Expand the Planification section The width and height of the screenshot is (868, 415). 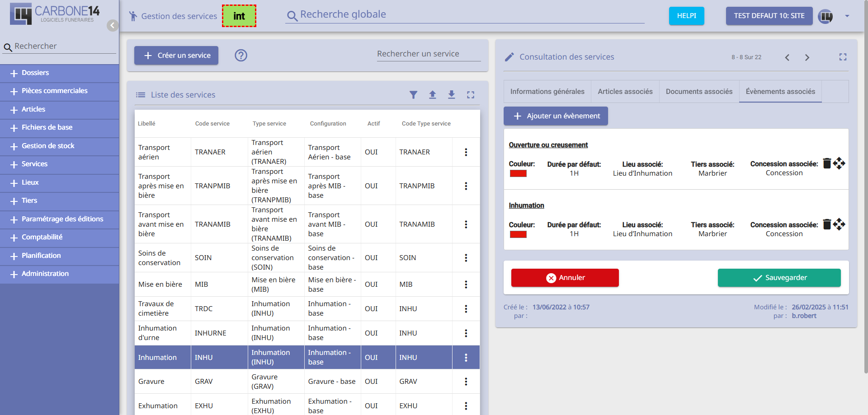[x=60, y=256]
